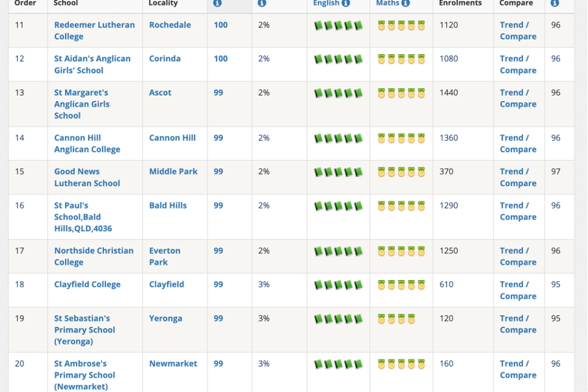The height and width of the screenshot is (392, 588).
Task: Click the Enrolments column header
Action: tap(460, 3)
